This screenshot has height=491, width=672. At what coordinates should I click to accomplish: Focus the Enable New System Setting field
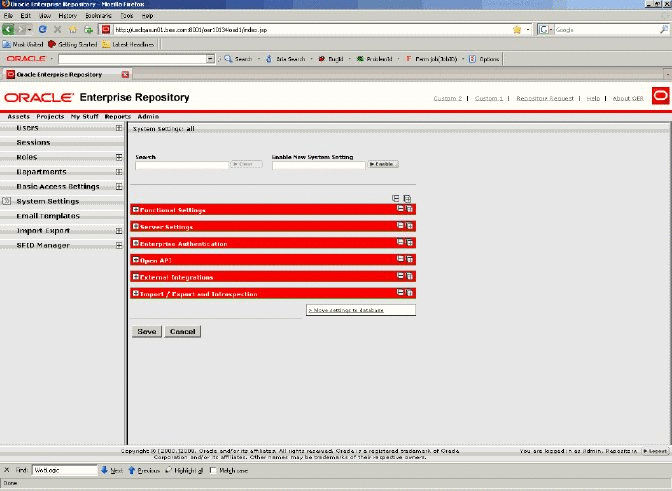pos(318,165)
